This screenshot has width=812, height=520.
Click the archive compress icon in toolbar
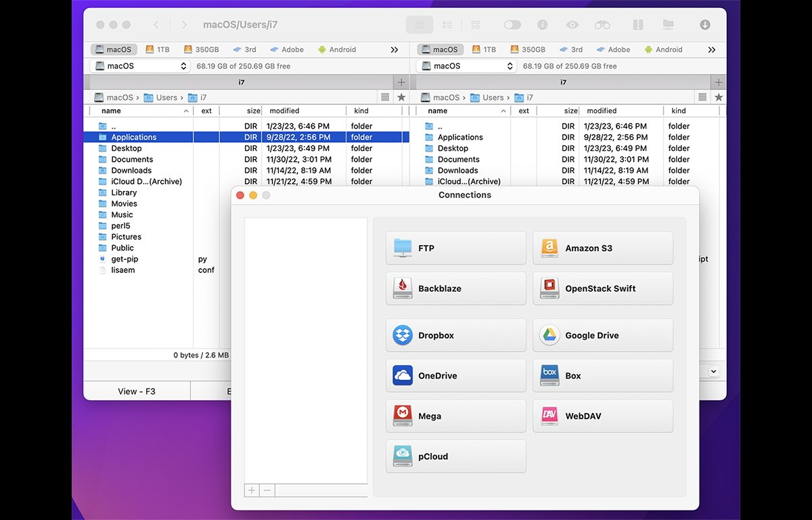pyautogui.click(x=637, y=25)
